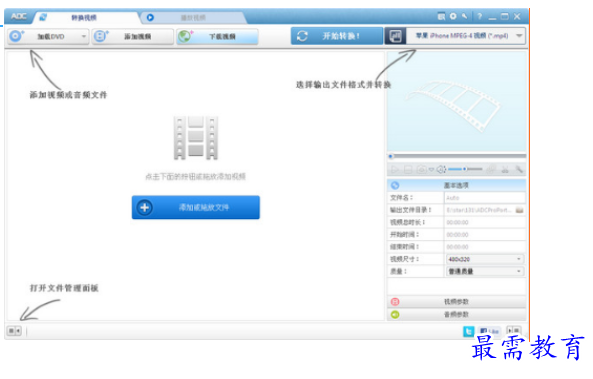Toggle the right panel button in status bar
Screen dimensions: 593x379
[x=513, y=331]
